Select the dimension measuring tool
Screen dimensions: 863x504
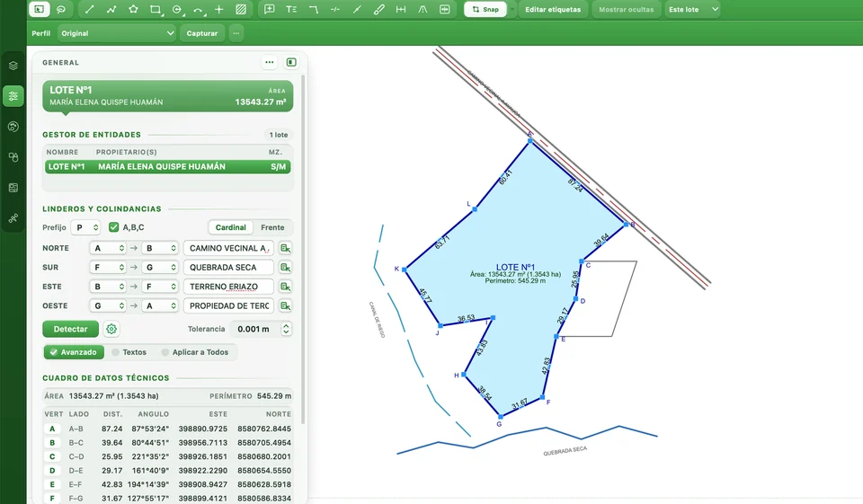click(x=401, y=9)
